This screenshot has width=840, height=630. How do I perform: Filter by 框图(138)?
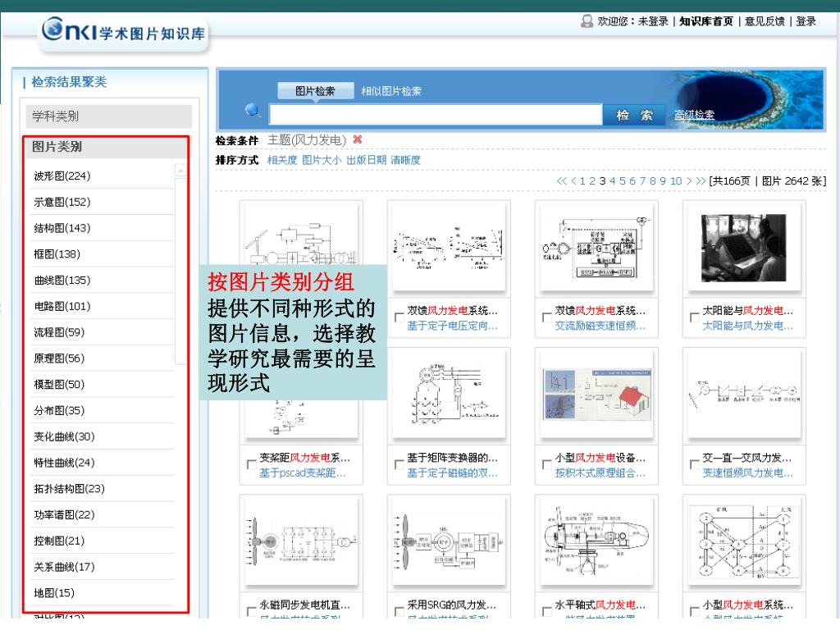(x=57, y=254)
